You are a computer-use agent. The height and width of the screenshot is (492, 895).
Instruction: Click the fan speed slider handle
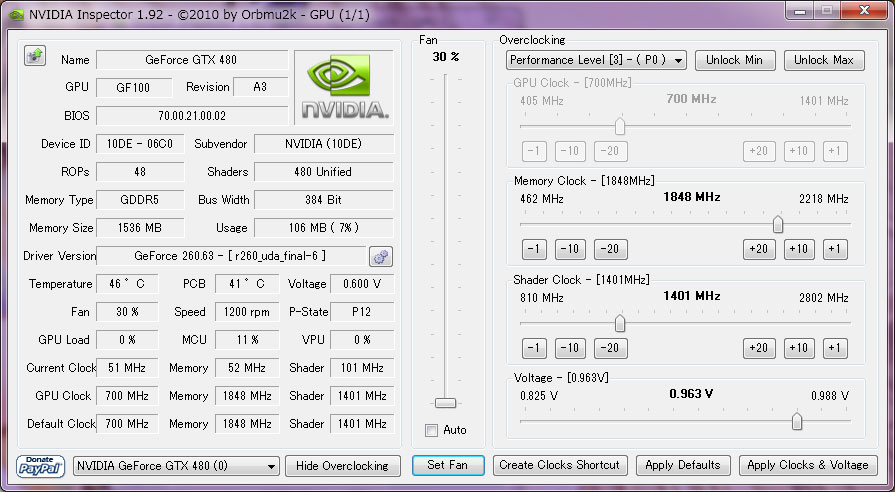coord(445,403)
